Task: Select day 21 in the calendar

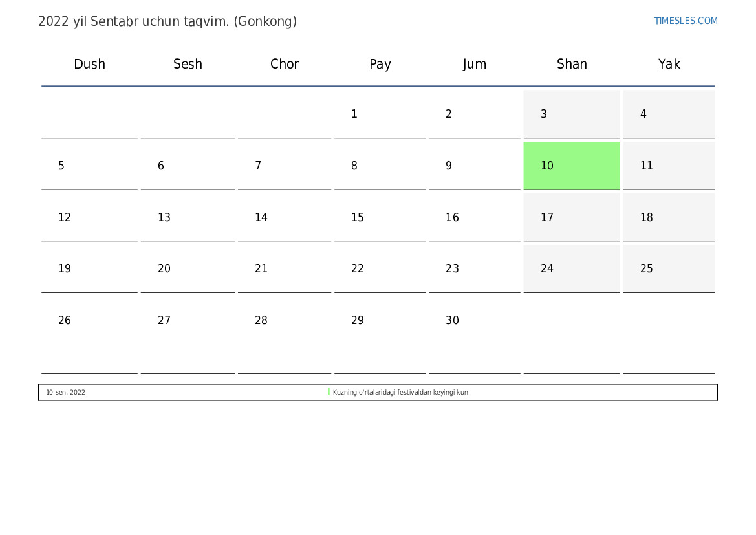Action: pyautogui.click(x=285, y=268)
